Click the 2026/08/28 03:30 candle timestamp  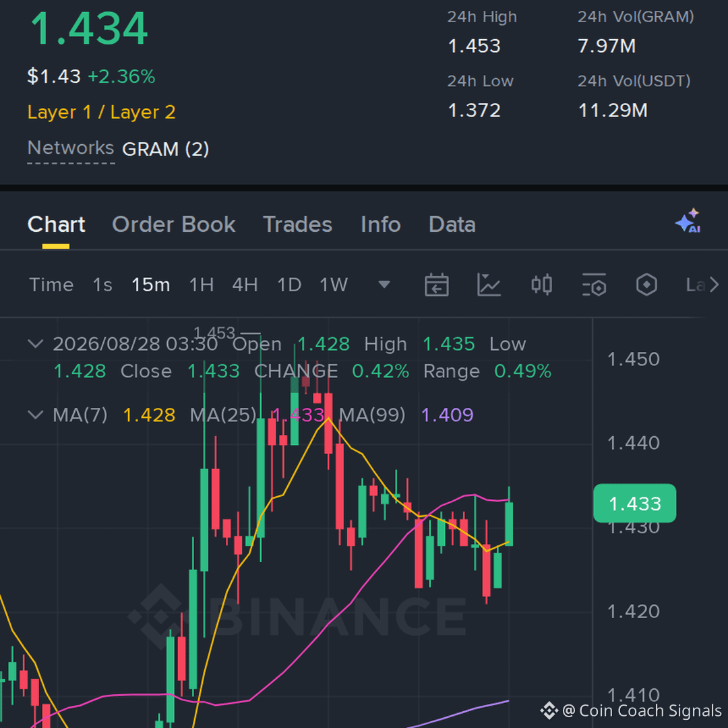[135, 344]
